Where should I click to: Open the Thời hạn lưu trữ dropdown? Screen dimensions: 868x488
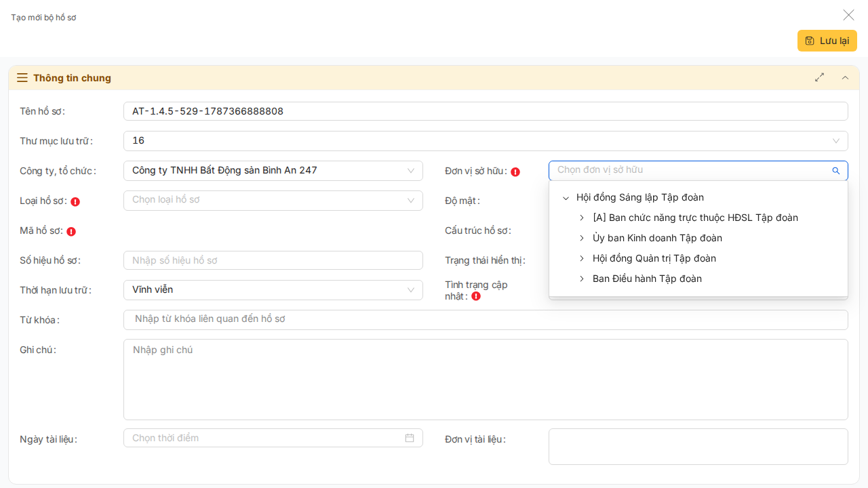click(x=273, y=290)
